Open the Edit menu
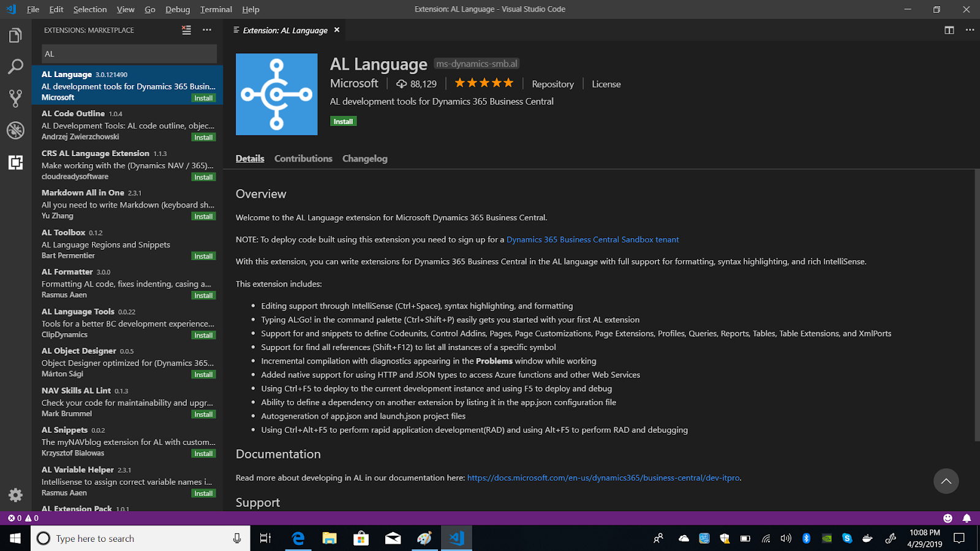Viewport: 980px width, 551px height. pos(56,9)
